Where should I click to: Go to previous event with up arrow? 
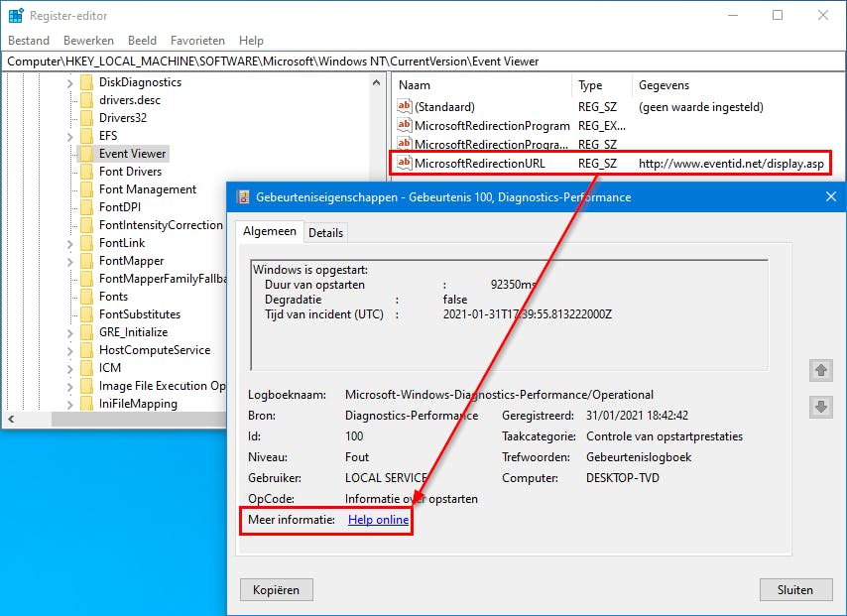821,371
